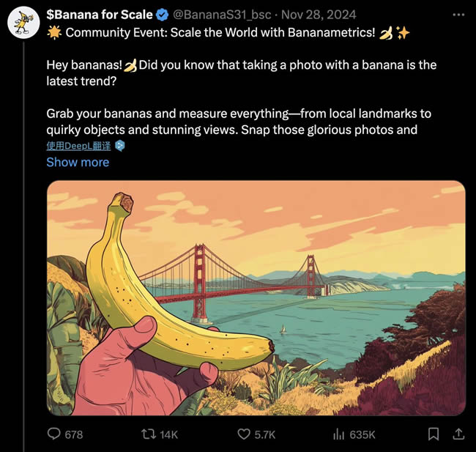Click the DeepL translate link
The width and height of the screenshot is (476, 452).
[78, 146]
